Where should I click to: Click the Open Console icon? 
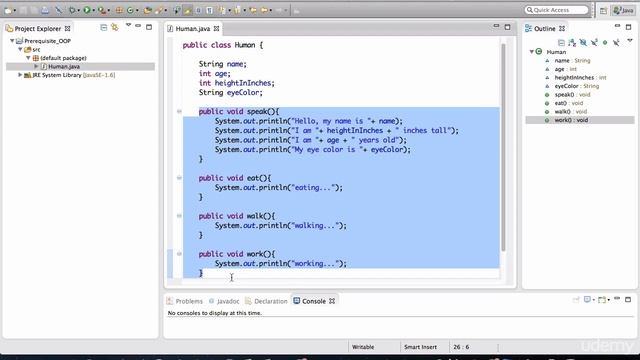pyautogui.click(x=602, y=300)
